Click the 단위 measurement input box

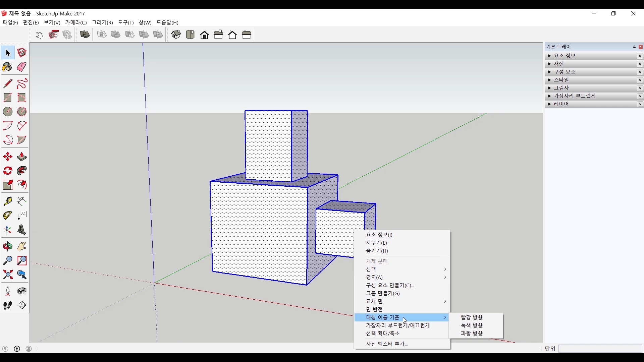pos(600,349)
